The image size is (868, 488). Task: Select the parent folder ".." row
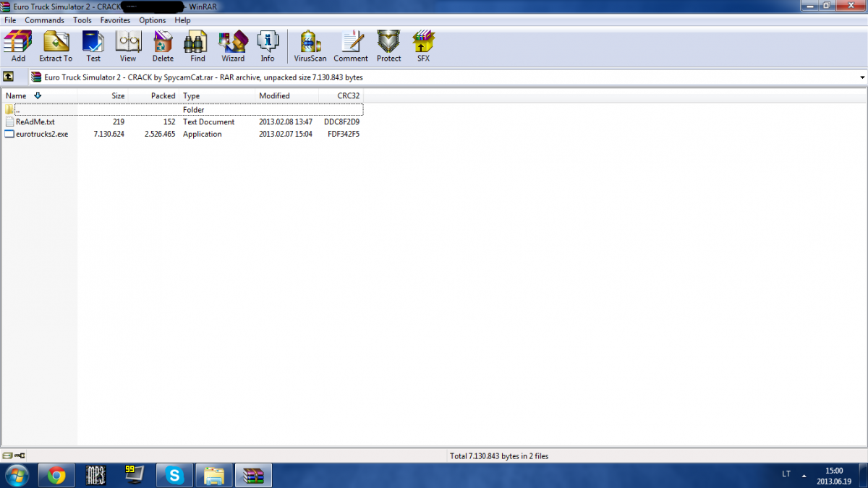coord(183,110)
